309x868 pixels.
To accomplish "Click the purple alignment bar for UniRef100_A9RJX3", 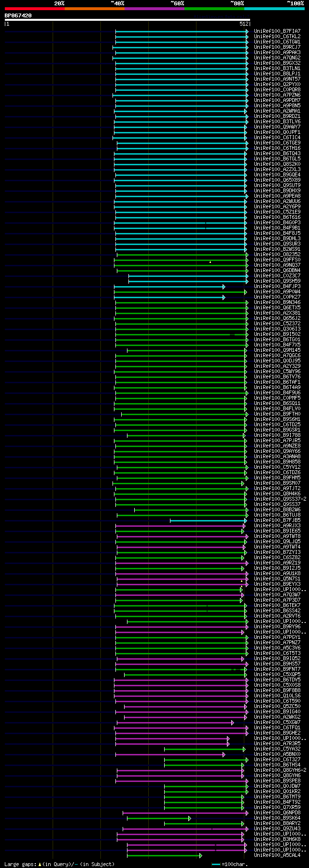I will [180, 526].
